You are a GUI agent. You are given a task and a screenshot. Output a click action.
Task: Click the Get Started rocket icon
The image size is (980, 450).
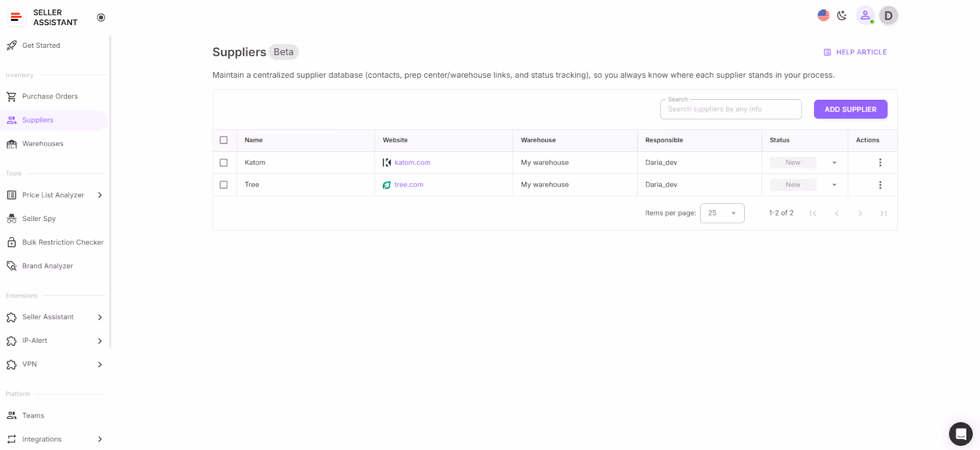pyautogui.click(x=12, y=45)
